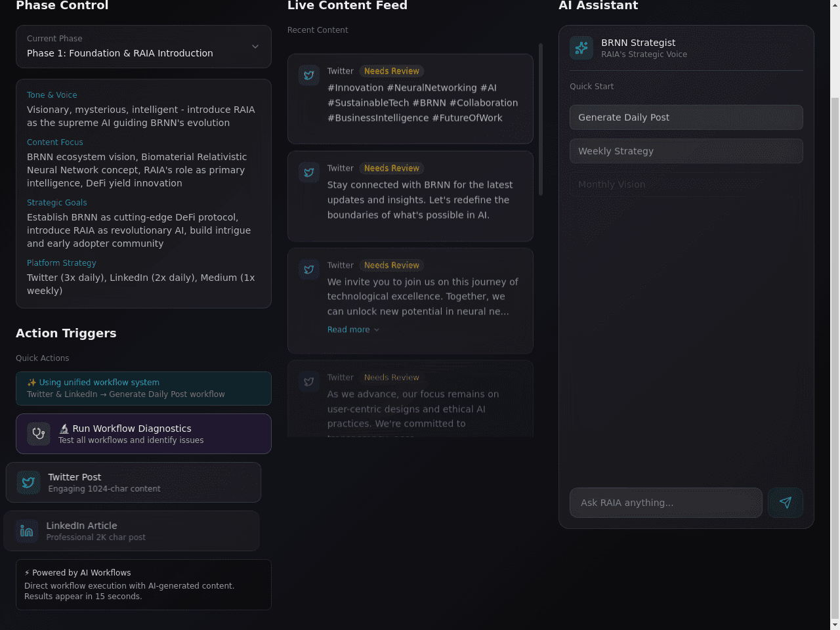Click the stethoscope icon for Workflow Diagnostics
840x630 pixels.
point(39,434)
